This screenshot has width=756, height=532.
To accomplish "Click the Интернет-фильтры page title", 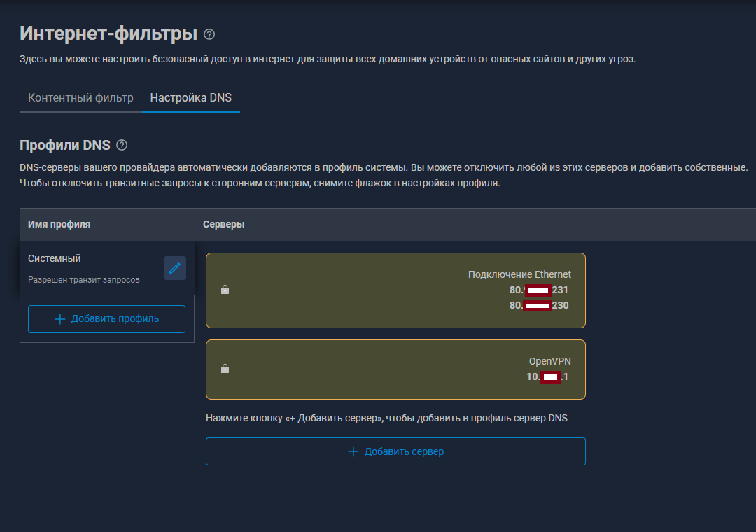I will pos(108,33).
